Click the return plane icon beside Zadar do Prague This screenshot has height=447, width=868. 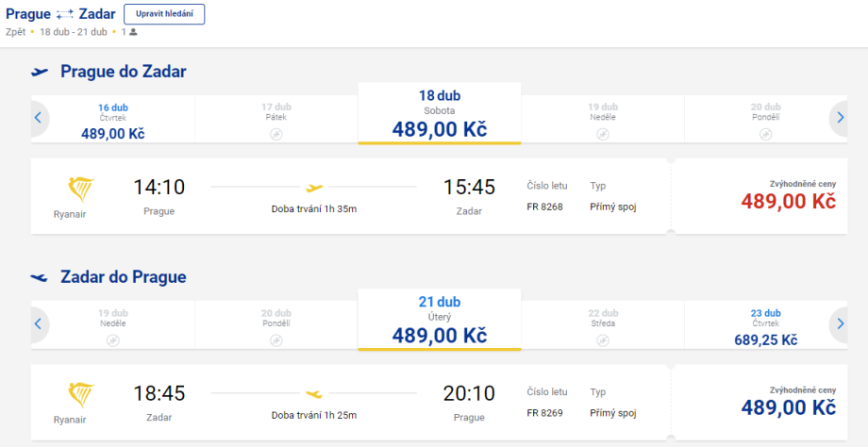(40, 277)
